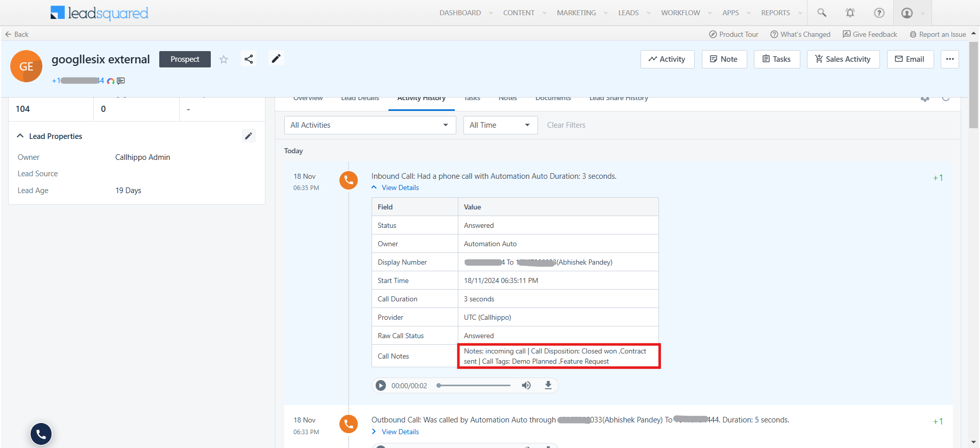Click the Sales Activity button

(843, 59)
